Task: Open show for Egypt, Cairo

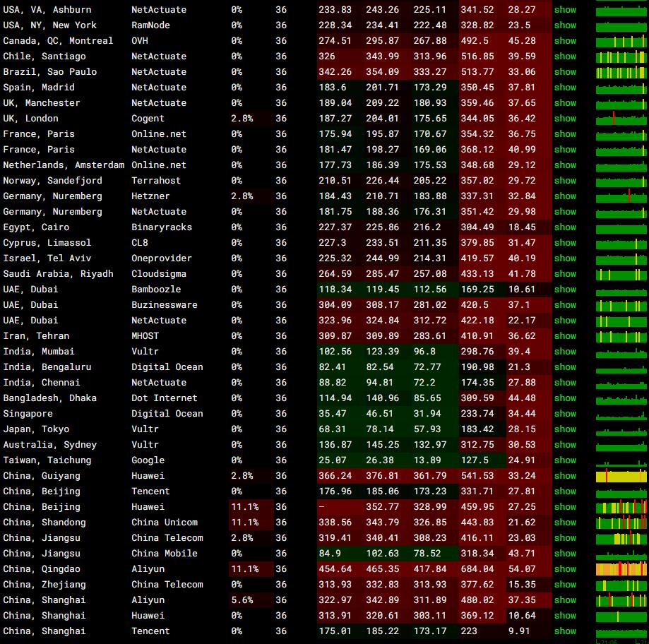Action: [x=565, y=227]
